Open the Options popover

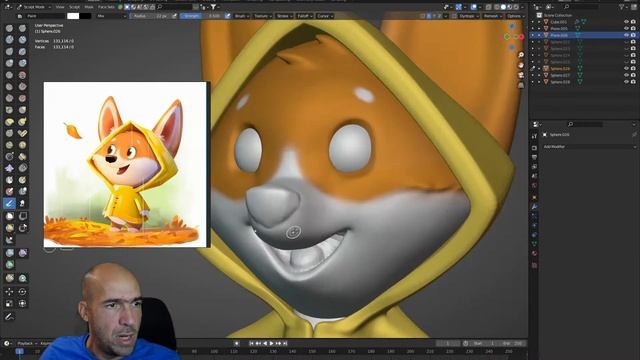[516, 16]
